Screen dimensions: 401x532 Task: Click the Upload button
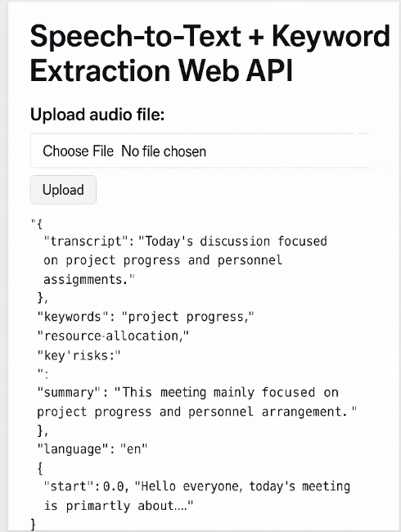(x=63, y=190)
